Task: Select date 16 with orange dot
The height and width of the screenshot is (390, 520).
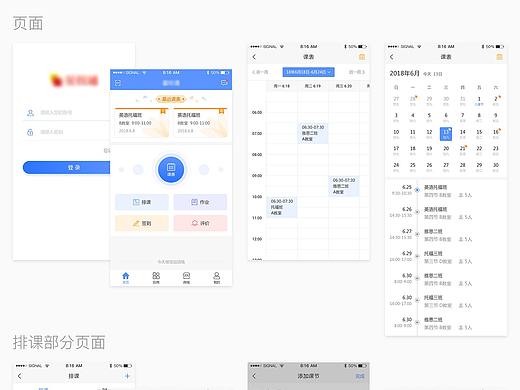Action: [496, 134]
